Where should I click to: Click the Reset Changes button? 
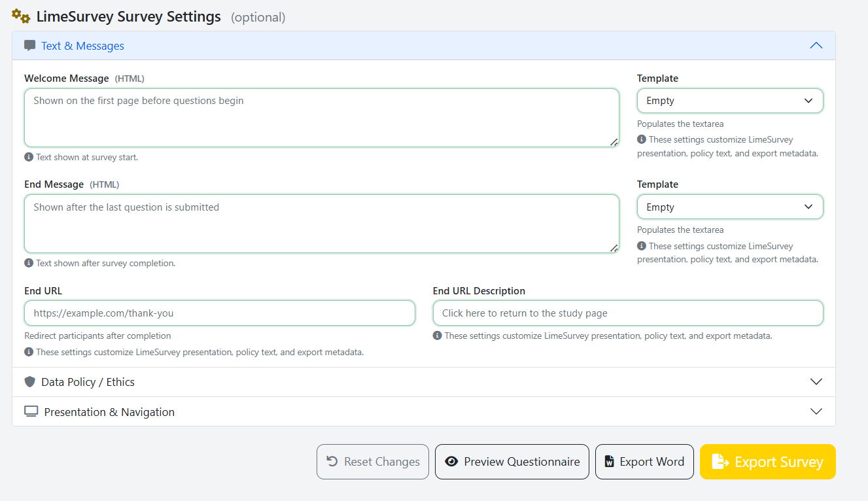pyautogui.click(x=373, y=462)
